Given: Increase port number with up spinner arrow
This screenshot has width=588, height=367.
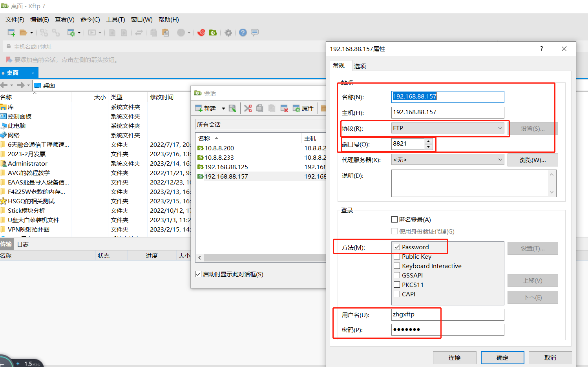Looking at the screenshot, I should point(429,141).
